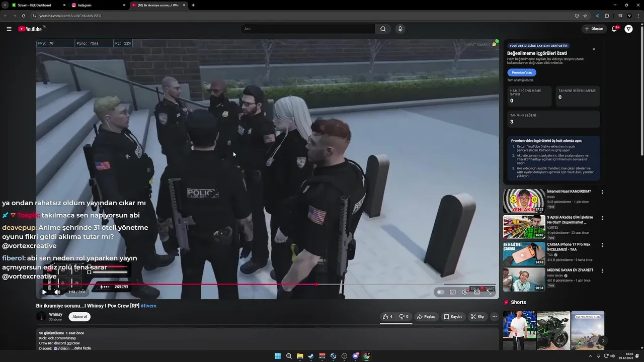
Task: Toggle the subtitles button in the player
Action: (x=453, y=292)
